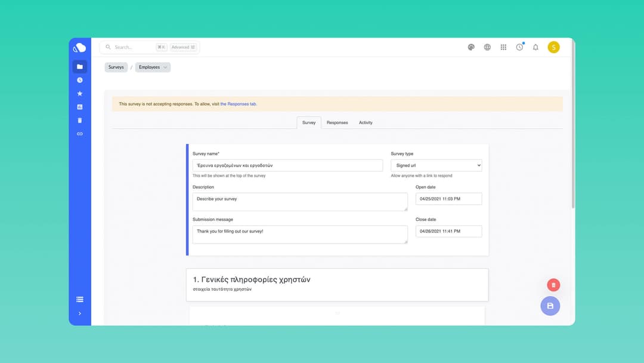This screenshot has width=644, height=363.
Task: Open the folder files sidebar icon
Action: coord(80,67)
